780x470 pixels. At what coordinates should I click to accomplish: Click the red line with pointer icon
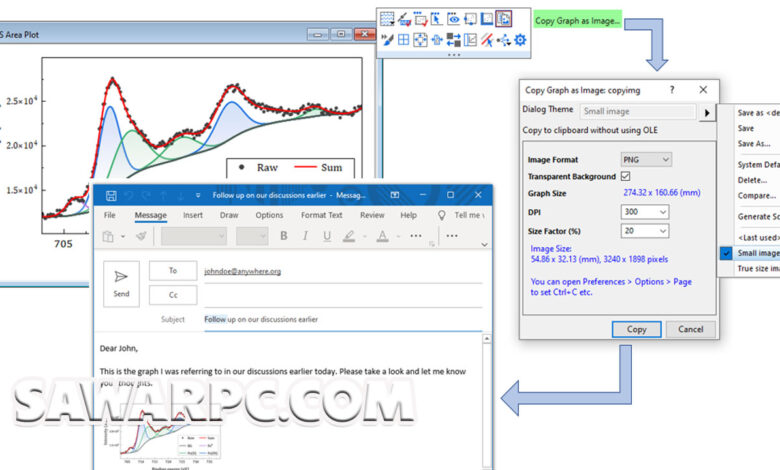[x=487, y=40]
